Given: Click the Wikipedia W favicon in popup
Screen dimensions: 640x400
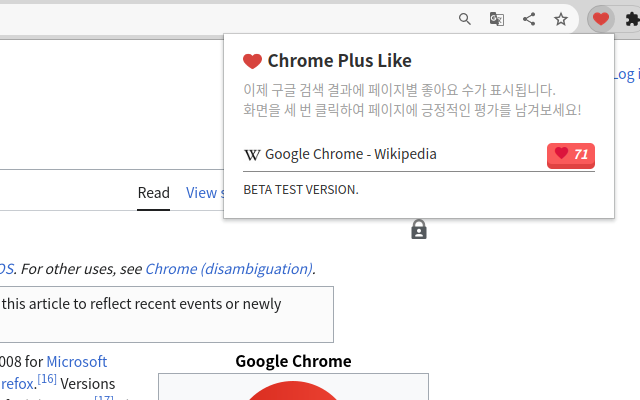Looking at the screenshot, I should click(x=252, y=155).
